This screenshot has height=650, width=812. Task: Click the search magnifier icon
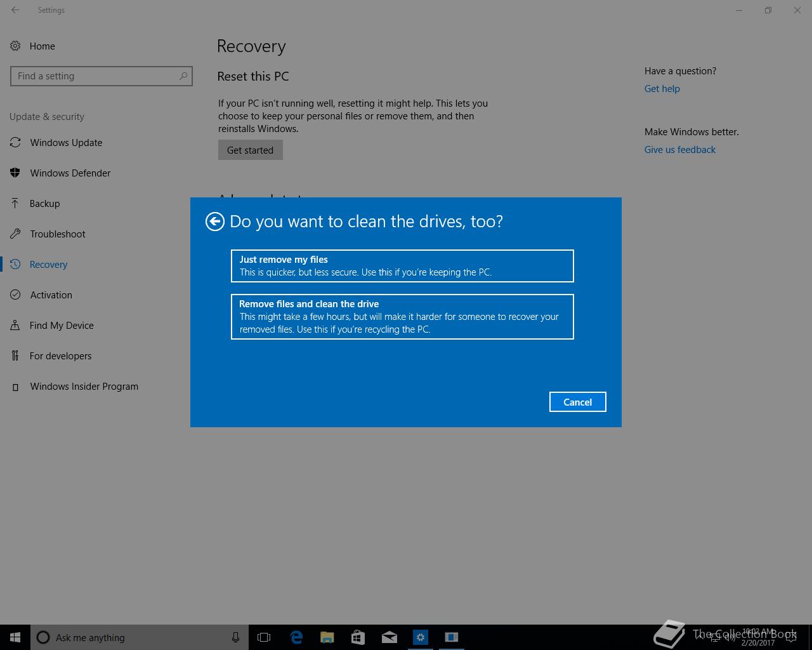[x=183, y=76]
